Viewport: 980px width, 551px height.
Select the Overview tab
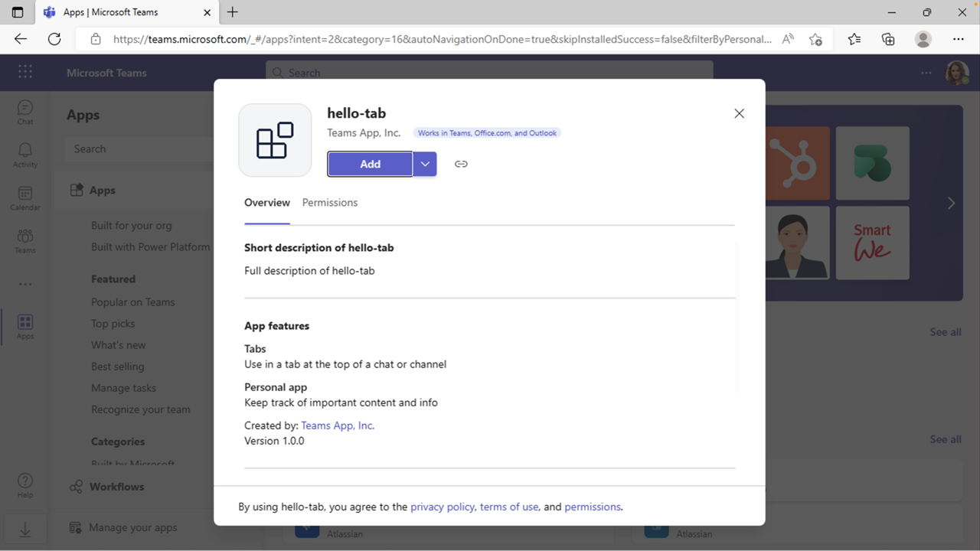[267, 203]
